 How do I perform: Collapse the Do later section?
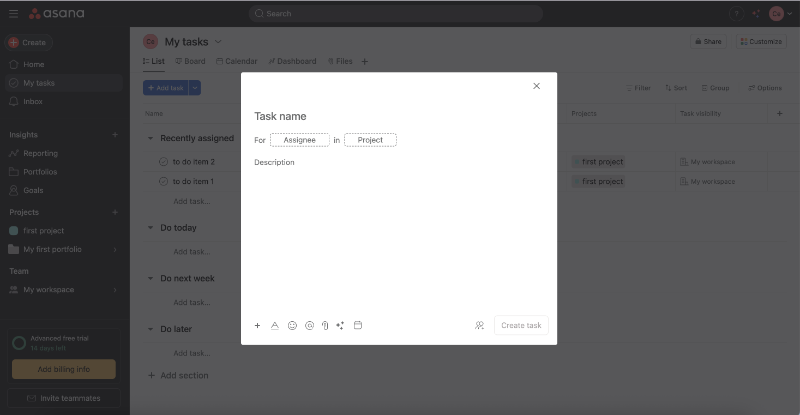151,329
